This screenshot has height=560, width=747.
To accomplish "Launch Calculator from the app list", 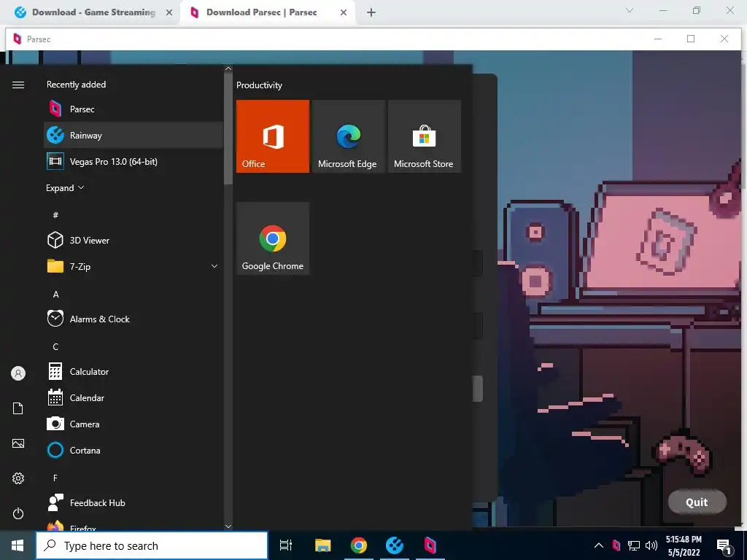I will coord(133,371).
